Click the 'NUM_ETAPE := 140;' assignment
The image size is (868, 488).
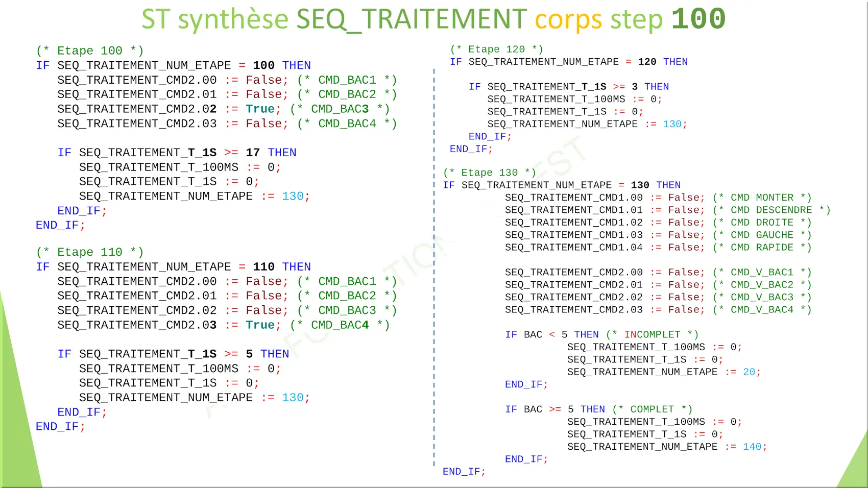click(x=667, y=447)
